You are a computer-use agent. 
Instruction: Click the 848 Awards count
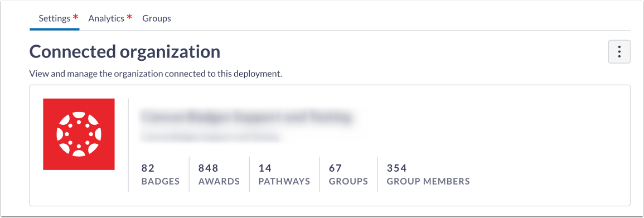[219, 175]
